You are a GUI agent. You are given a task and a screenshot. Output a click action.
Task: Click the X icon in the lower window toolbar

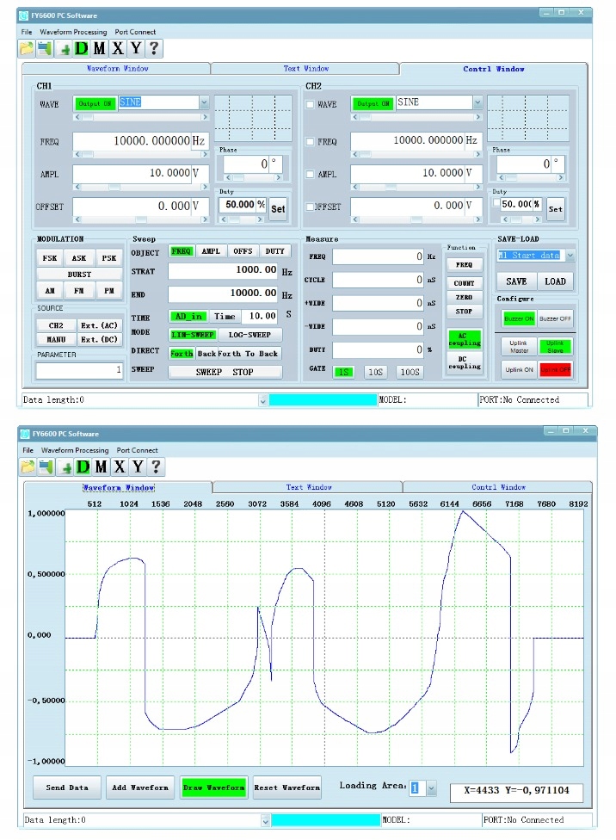[x=118, y=466]
